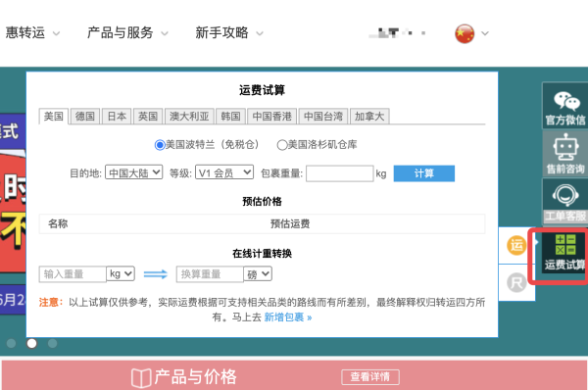Switch to the 德国 tab
The width and height of the screenshot is (588, 390).
tap(85, 117)
